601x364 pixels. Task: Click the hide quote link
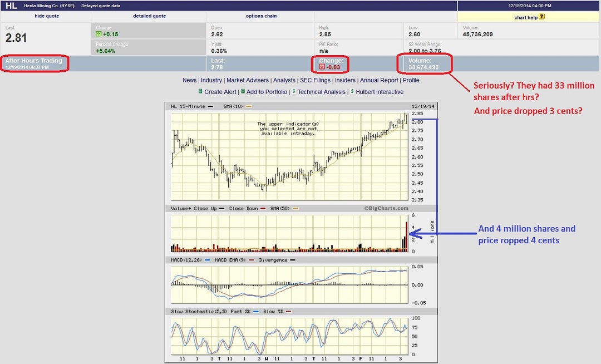click(47, 16)
